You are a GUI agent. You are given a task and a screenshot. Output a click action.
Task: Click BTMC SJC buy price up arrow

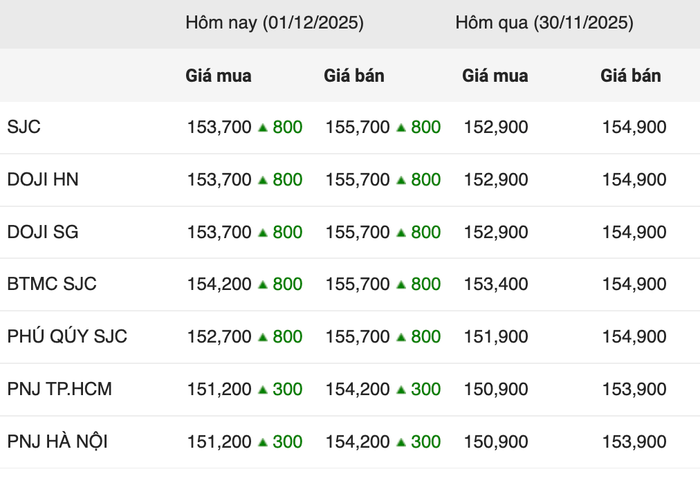pos(263,285)
